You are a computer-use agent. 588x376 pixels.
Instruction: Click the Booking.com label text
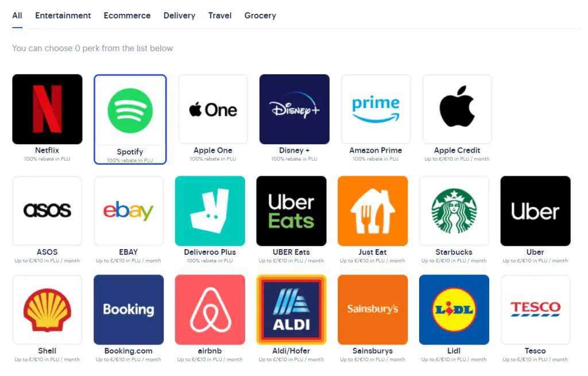[128, 351]
